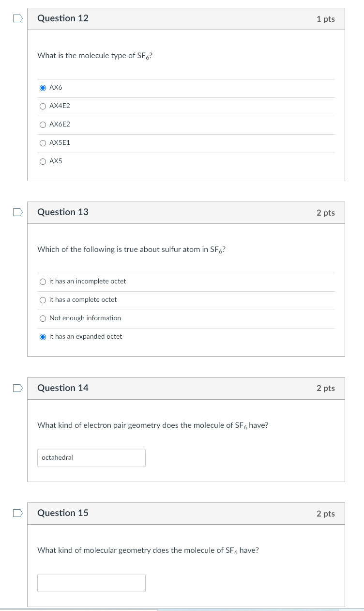The image size is (364, 611).
Task: Flag Question 12 with bookmark icon
Action: click(x=17, y=19)
